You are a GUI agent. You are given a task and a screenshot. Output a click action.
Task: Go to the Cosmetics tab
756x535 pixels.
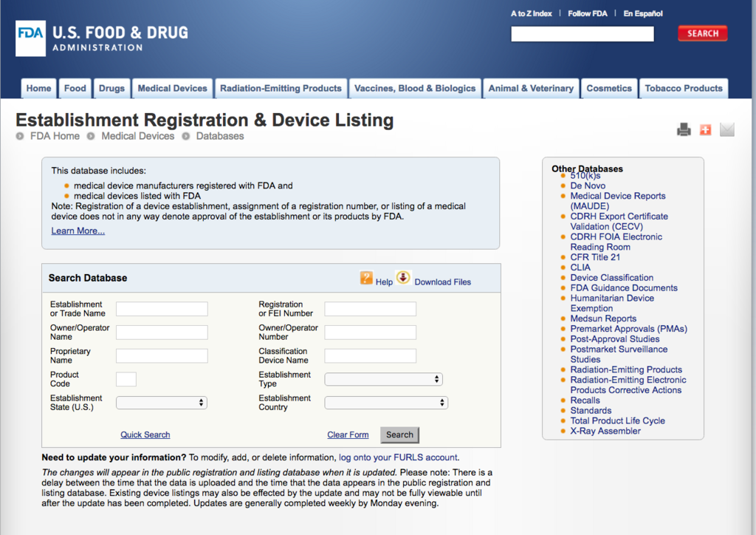609,88
